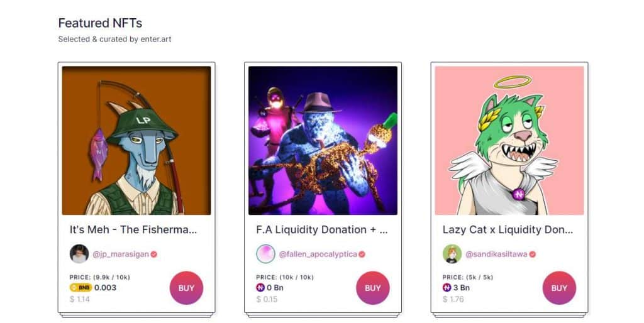Open the @fallen_apocalyptica creator link
This screenshot has height=323, width=644.
click(318, 254)
